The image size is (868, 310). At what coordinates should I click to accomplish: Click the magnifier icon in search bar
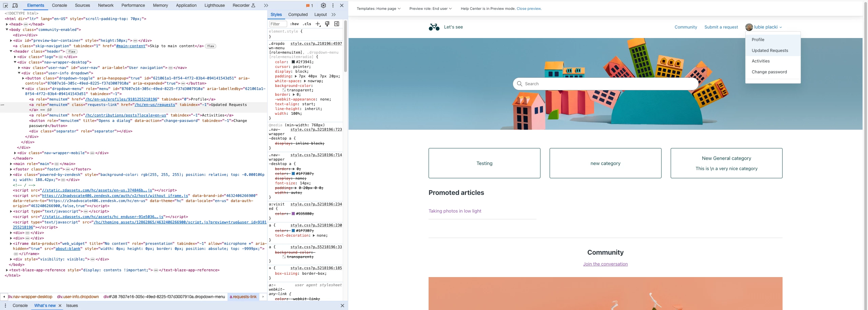519,84
